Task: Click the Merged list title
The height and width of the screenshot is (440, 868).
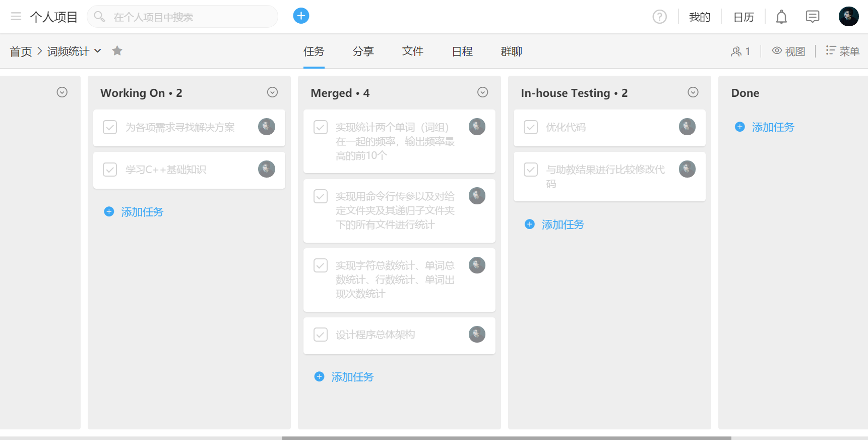Action: tap(340, 93)
